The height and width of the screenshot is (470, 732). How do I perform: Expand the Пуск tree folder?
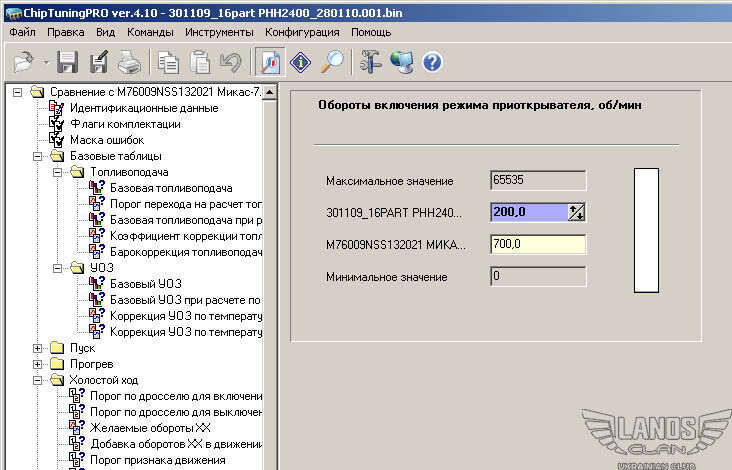point(39,348)
